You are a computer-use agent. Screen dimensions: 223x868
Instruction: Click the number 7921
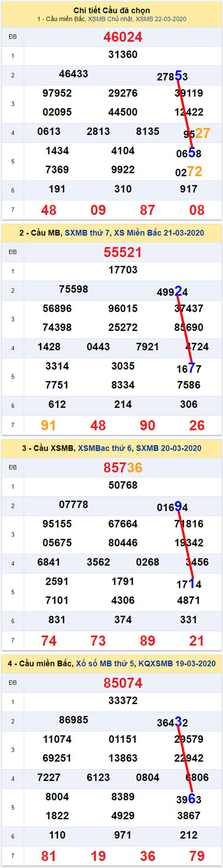pos(148,347)
